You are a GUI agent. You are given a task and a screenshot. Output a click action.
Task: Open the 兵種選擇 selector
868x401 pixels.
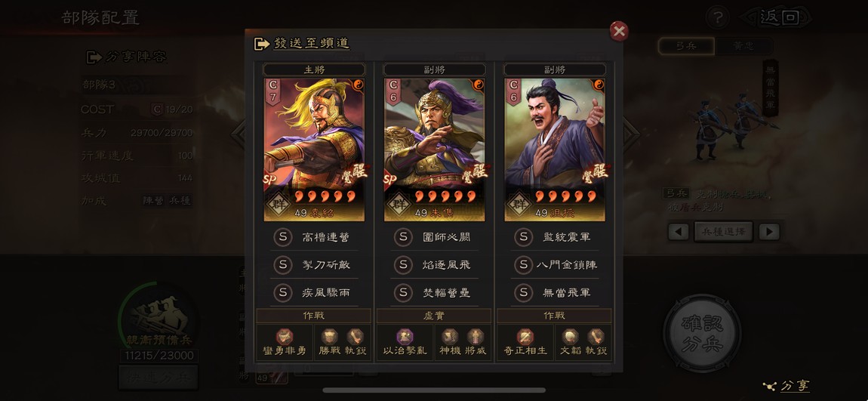(724, 232)
